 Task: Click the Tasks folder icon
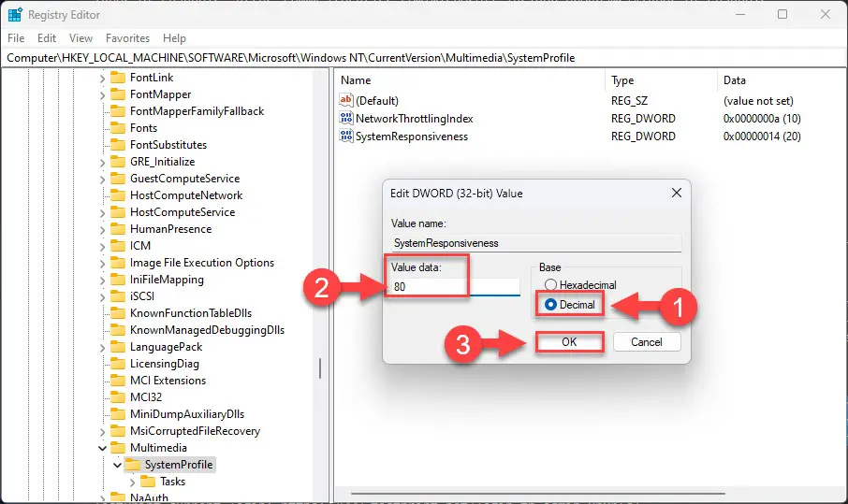point(148,481)
